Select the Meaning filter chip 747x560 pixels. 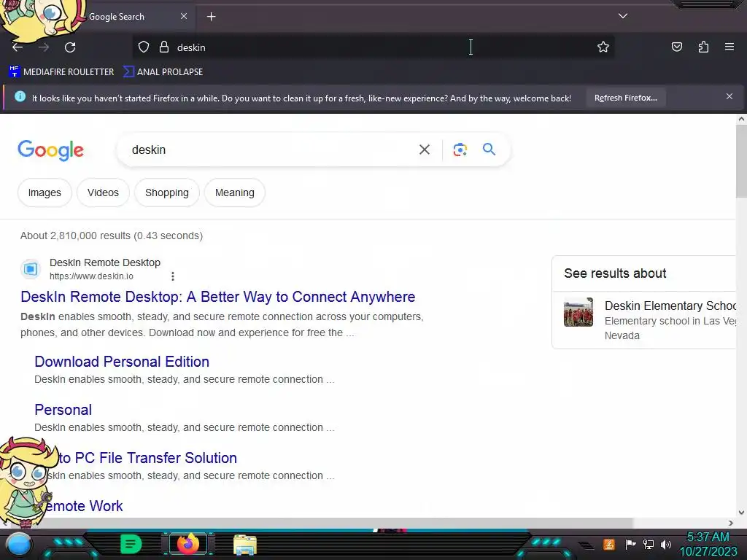point(234,192)
